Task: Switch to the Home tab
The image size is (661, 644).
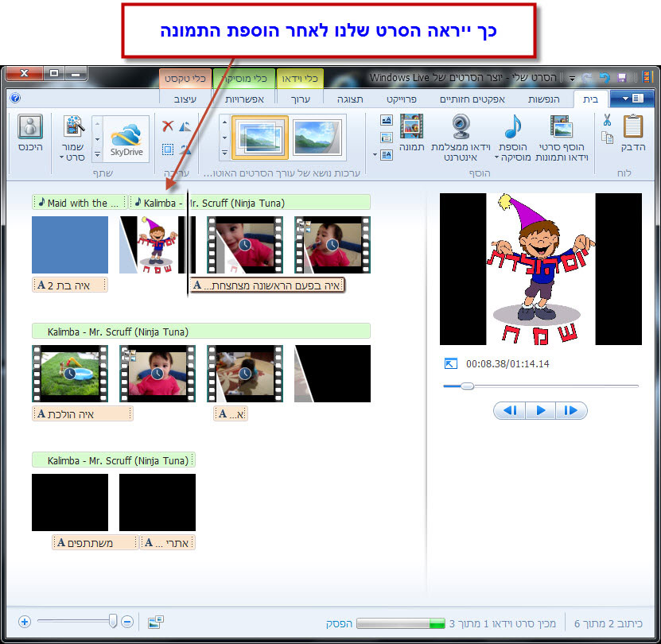Action: [x=590, y=99]
